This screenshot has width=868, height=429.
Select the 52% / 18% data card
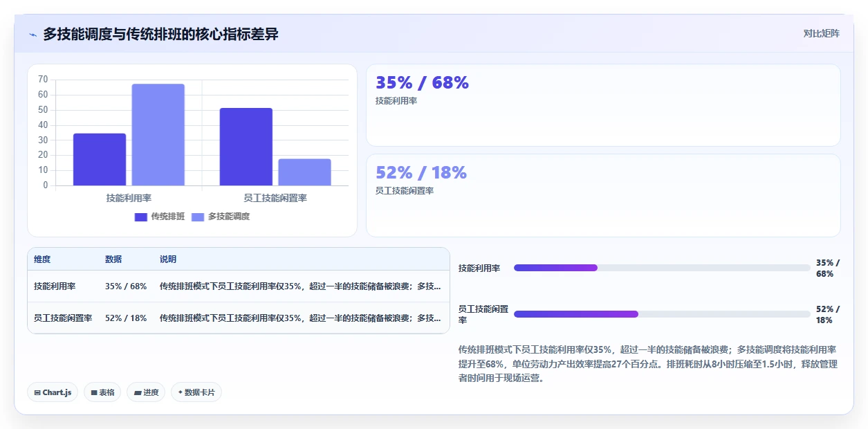(x=603, y=195)
